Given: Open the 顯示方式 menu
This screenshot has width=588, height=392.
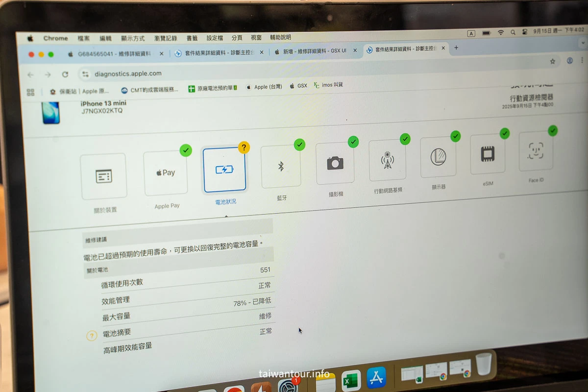Looking at the screenshot, I should 133,38.
